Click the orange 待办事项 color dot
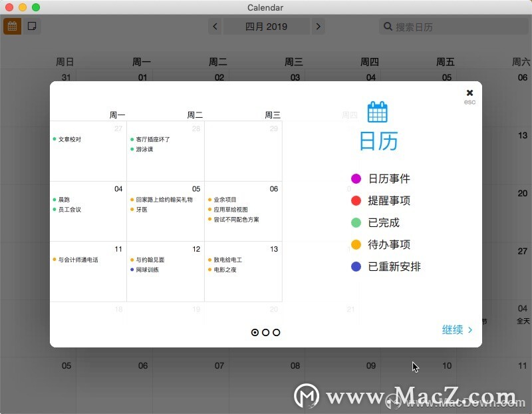 356,244
